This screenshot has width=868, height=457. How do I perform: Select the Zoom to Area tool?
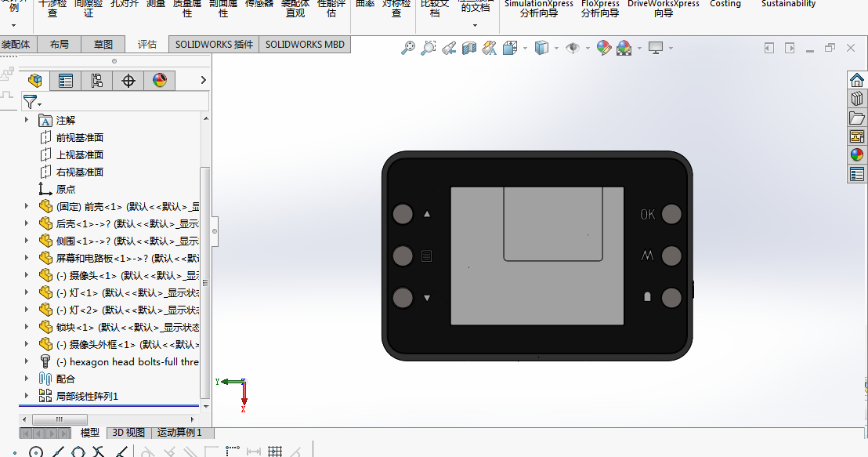(428, 48)
